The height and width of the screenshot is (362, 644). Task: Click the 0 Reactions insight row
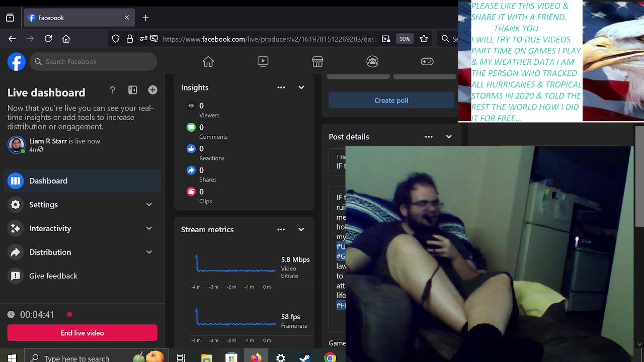[x=206, y=153]
